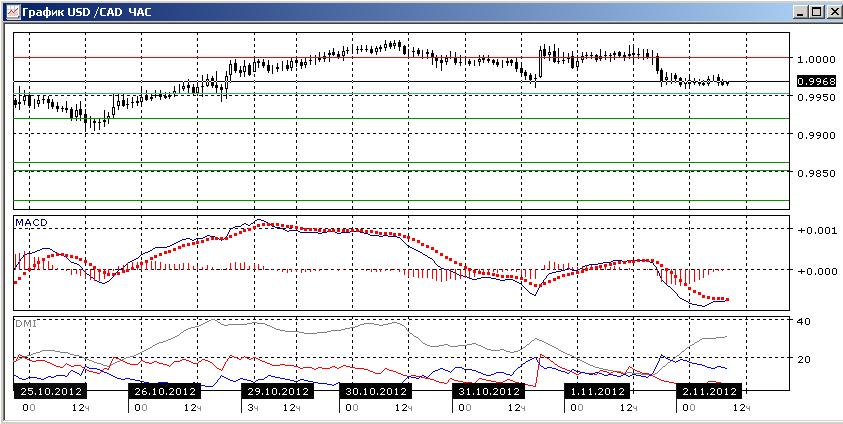Click the 1.11.2012 date marker
This screenshot has width=843, height=424.
(x=596, y=391)
